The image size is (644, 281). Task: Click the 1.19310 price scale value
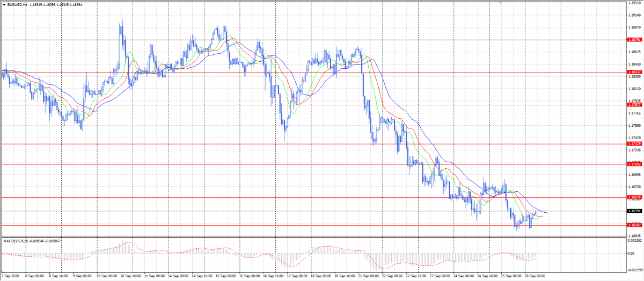pos(634,3)
